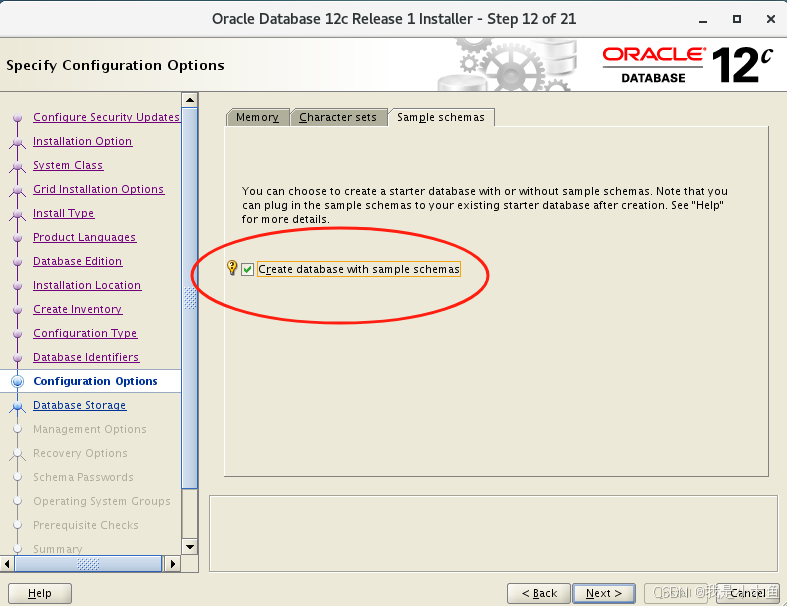The width and height of the screenshot is (787, 606).
Task: Close the installer window
Action: (x=771, y=19)
